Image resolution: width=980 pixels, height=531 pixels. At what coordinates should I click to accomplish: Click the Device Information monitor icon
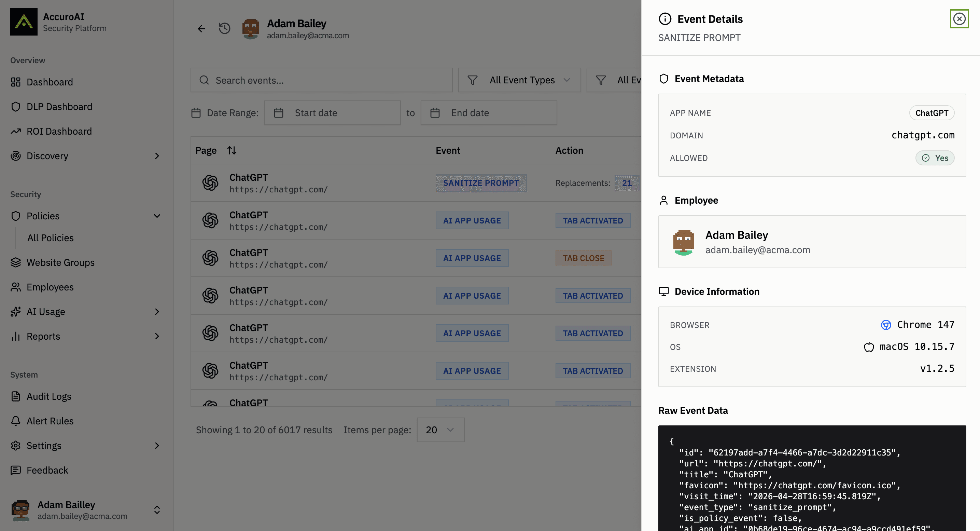pyautogui.click(x=664, y=291)
